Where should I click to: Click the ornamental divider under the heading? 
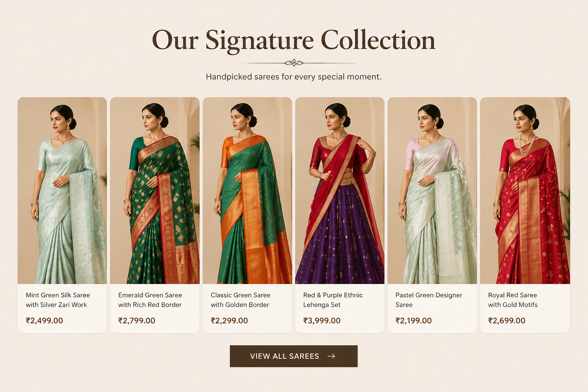tap(294, 63)
